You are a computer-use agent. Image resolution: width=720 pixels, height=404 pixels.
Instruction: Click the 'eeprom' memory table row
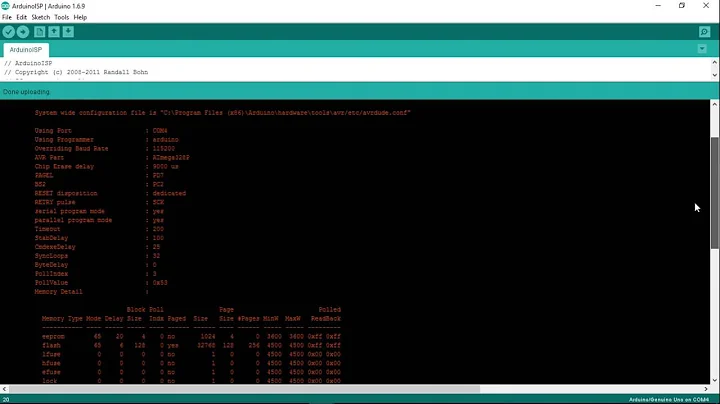click(191, 337)
